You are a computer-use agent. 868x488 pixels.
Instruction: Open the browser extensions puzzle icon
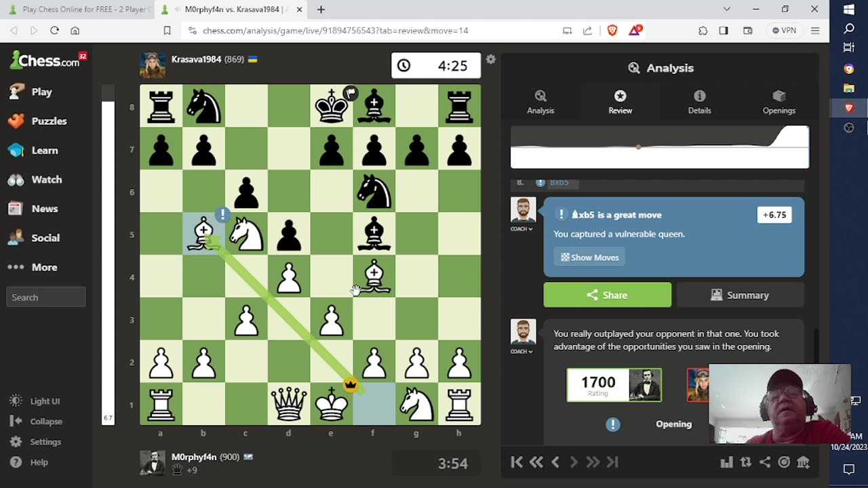pos(703,30)
